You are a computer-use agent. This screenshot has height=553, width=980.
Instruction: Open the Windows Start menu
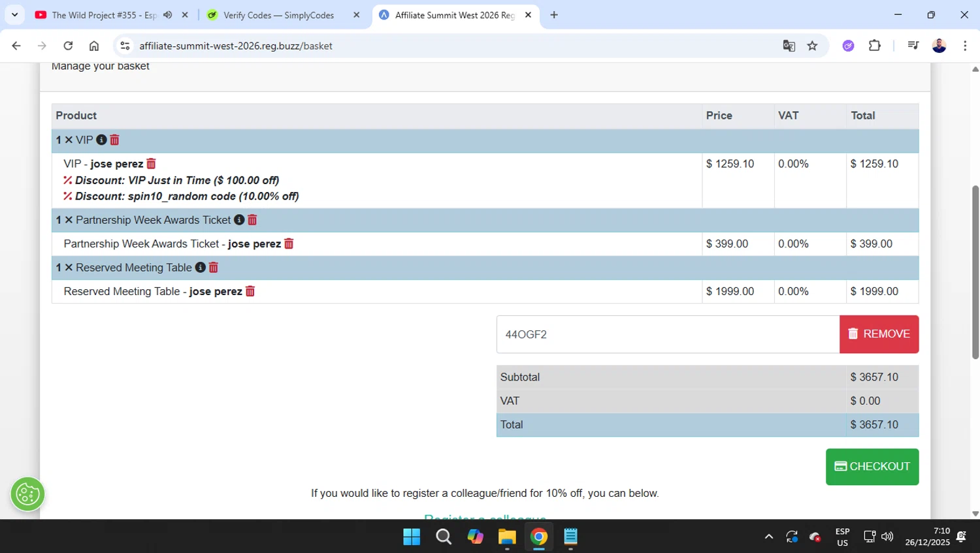click(x=412, y=537)
